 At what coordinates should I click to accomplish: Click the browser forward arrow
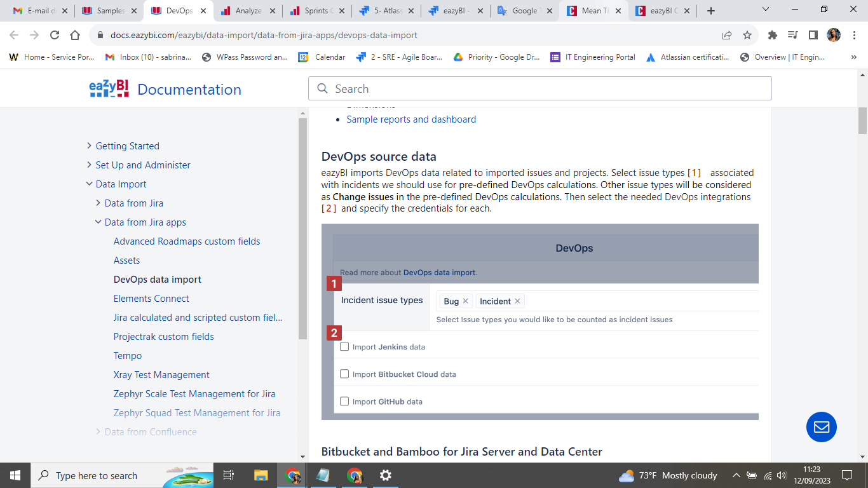[34, 35]
